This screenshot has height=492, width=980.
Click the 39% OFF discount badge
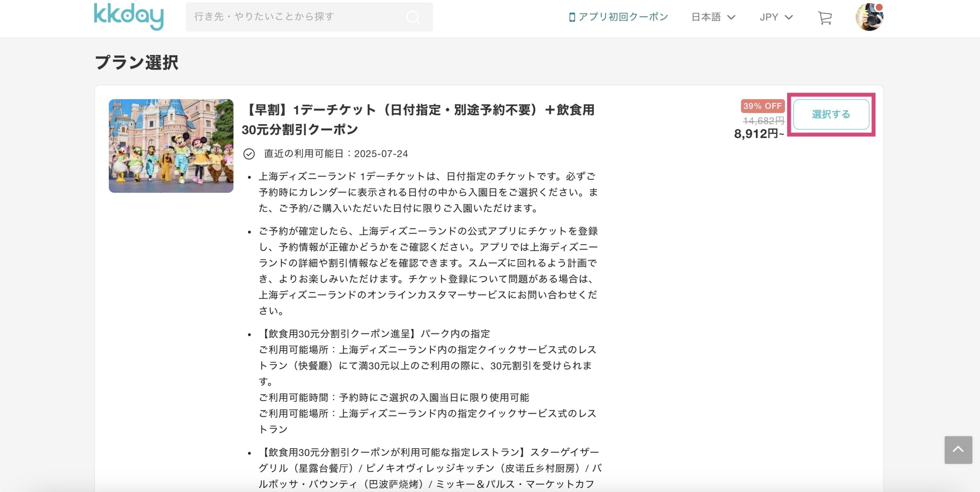[x=763, y=106]
